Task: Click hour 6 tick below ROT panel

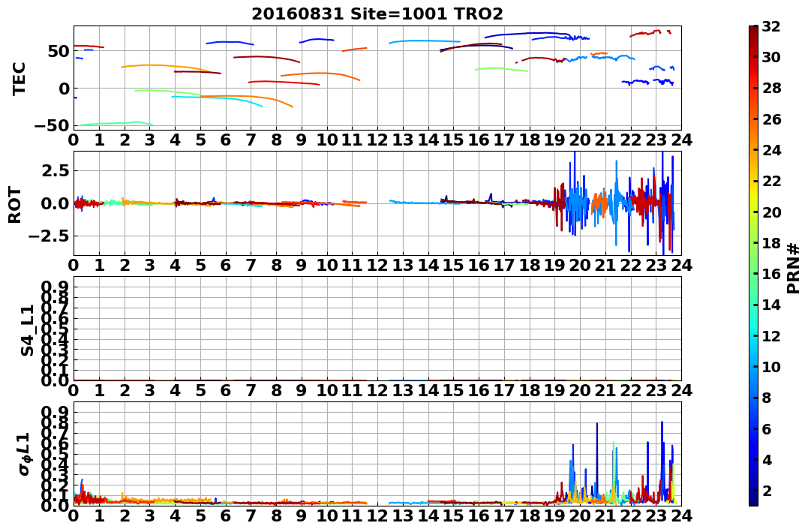Action: (226, 265)
